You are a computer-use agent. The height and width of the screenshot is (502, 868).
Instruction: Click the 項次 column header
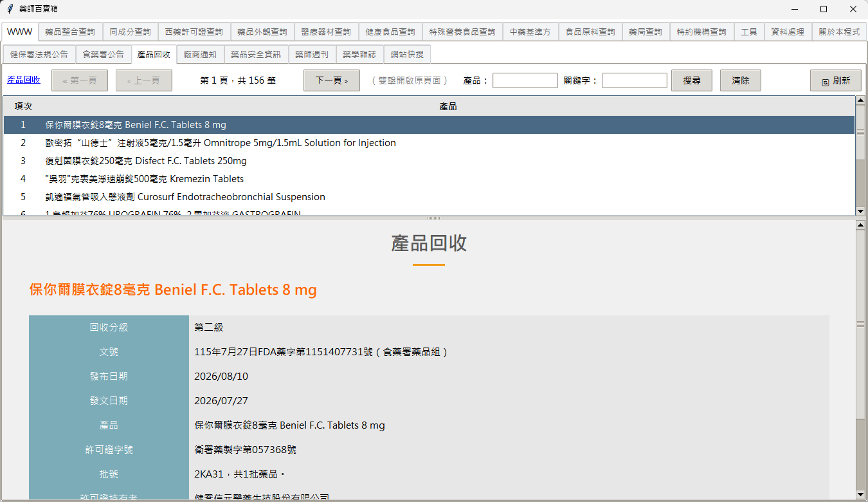pyautogui.click(x=23, y=106)
